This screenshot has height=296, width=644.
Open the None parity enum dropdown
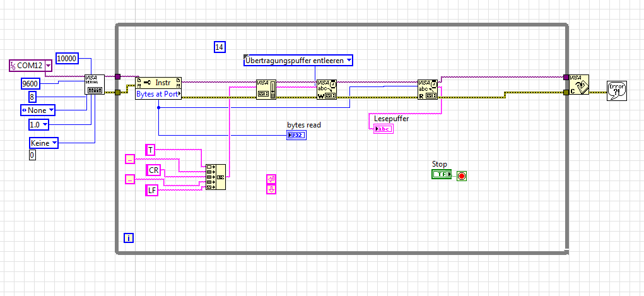point(51,110)
